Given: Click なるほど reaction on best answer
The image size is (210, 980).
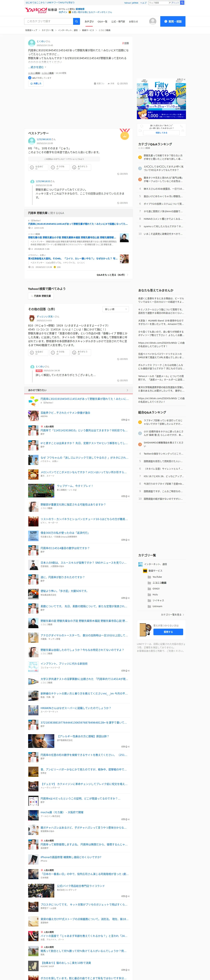Looking at the screenshot, I should click(38, 167).
